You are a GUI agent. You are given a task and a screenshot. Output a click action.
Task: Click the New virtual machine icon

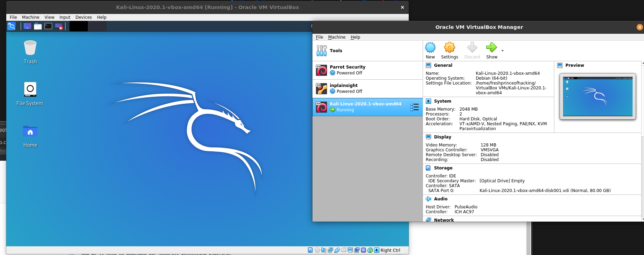[x=430, y=47]
